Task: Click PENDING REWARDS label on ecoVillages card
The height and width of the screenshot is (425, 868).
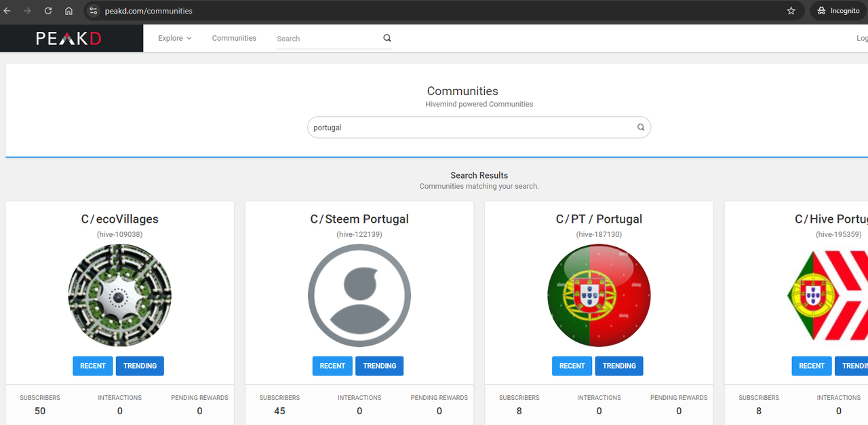Action: coord(199,398)
